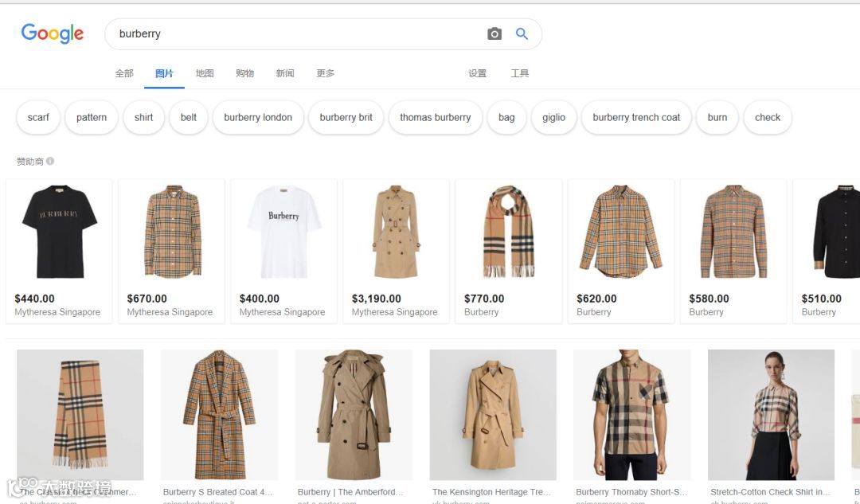Expand the 更多 menu

tap(325, 73)
